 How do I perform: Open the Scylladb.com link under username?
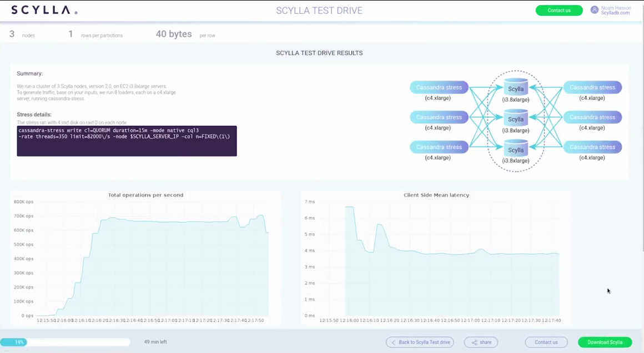point(616,13)
